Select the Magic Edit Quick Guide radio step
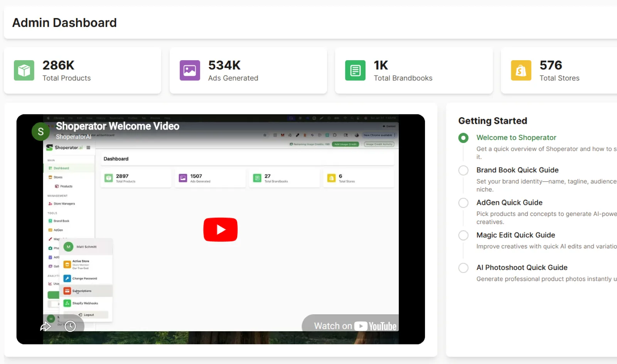Image resolution: width=617 pixels, height=364 pixels. 464,235
